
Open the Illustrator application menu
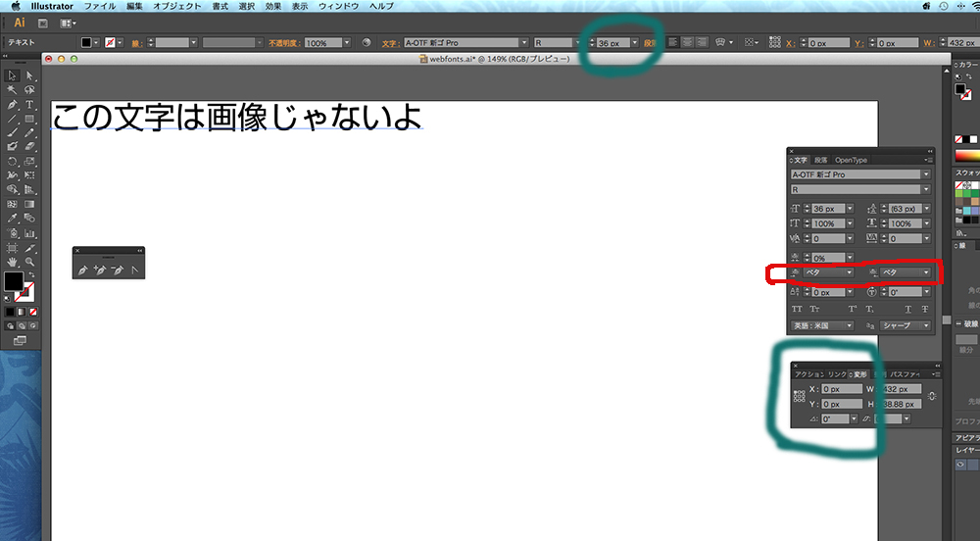(x=52, y=6)
